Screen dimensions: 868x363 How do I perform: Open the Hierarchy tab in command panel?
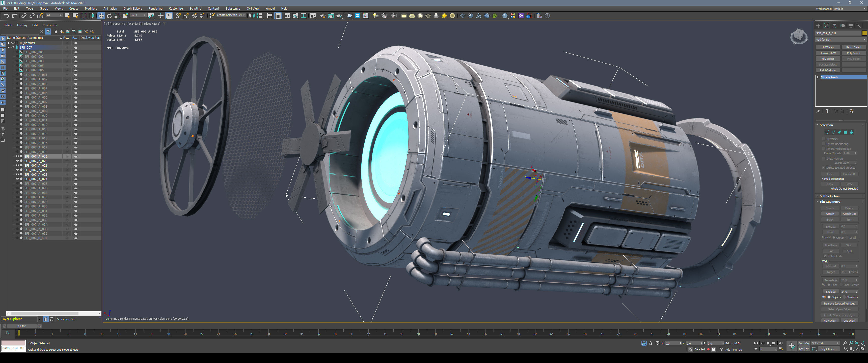(x=834, y=26)
